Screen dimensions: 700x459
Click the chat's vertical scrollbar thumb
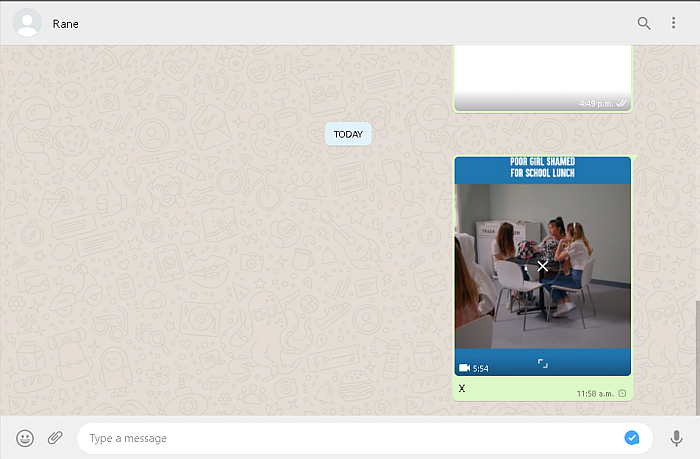click(x=698, y=357)
